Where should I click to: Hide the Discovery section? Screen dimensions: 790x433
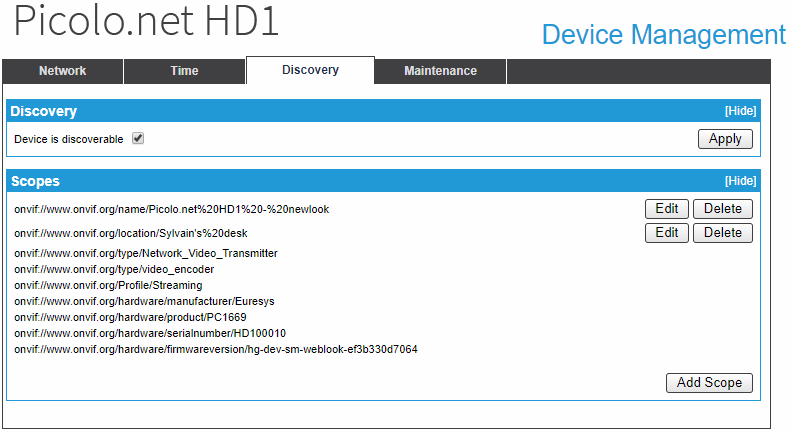pos(740,111)
